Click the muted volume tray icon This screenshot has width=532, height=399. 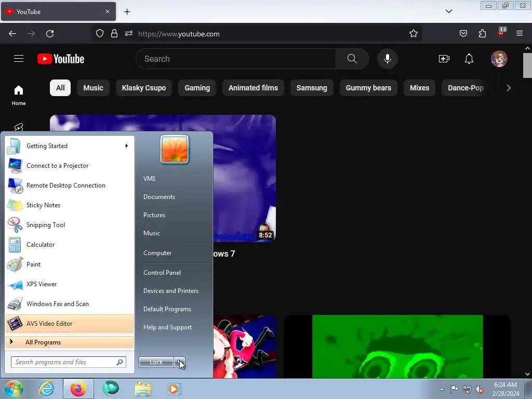[x=480, y=389]
